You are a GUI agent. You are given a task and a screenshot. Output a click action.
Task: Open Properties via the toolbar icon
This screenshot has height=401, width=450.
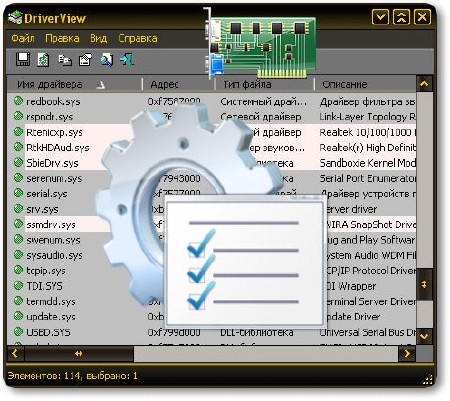86,60
